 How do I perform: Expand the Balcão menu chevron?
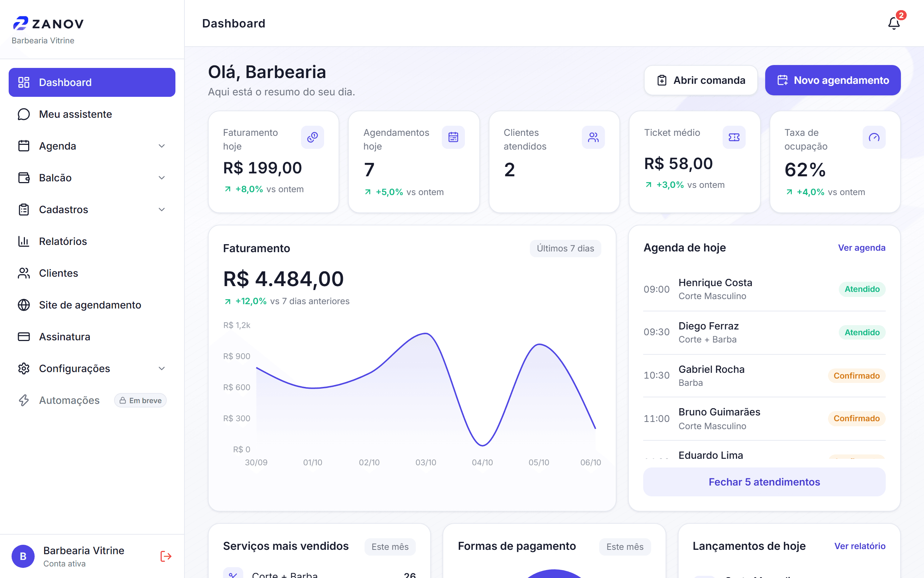[x=162, y=178]
